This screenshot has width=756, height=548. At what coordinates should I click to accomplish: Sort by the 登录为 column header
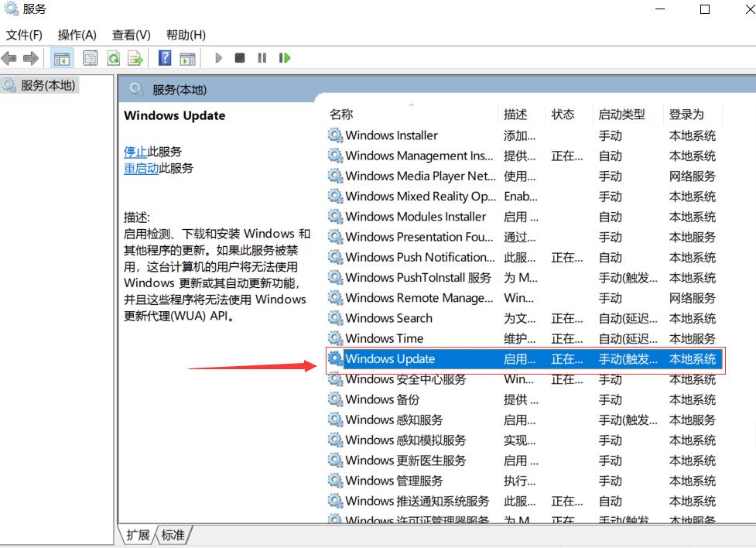(x=686, y=115)
